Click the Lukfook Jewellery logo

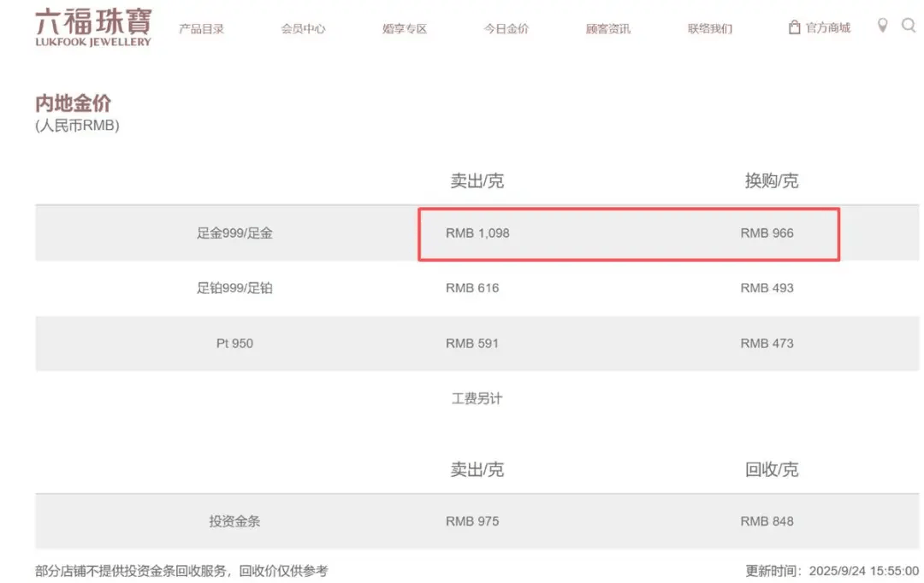[93, 27]
